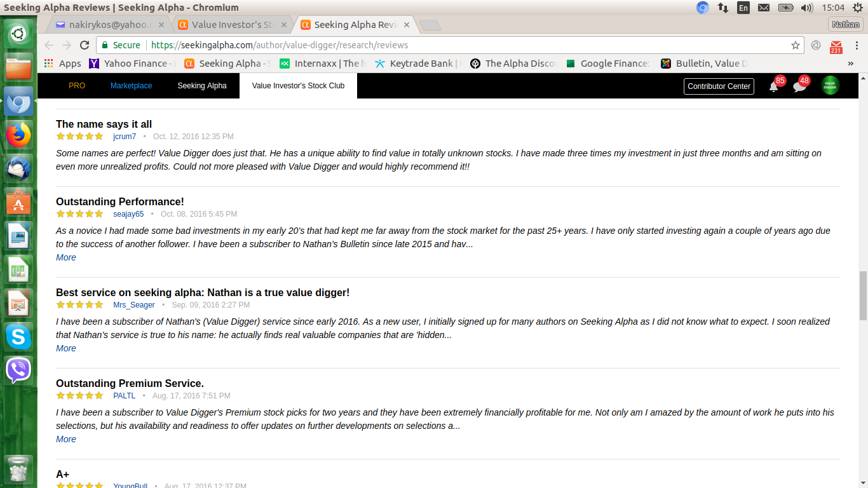Close the Seeking Alpha Reviews tab
Screen dimensions: 868x488
pos(406,25)
